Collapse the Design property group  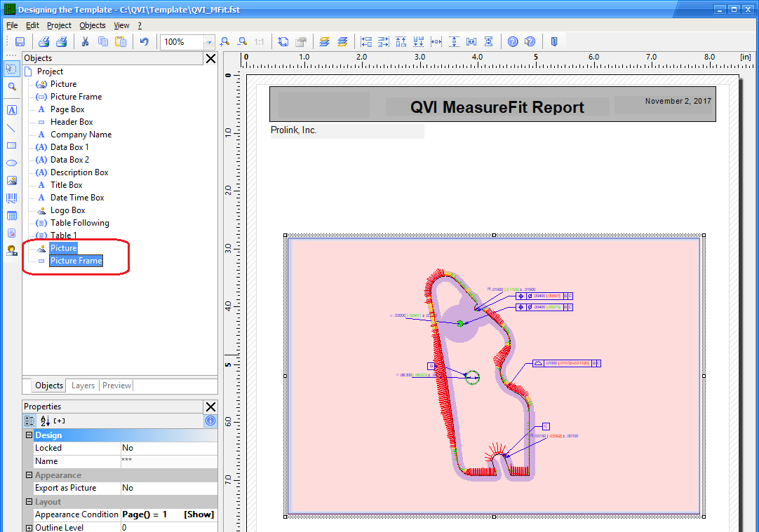[x=29, y=435]
